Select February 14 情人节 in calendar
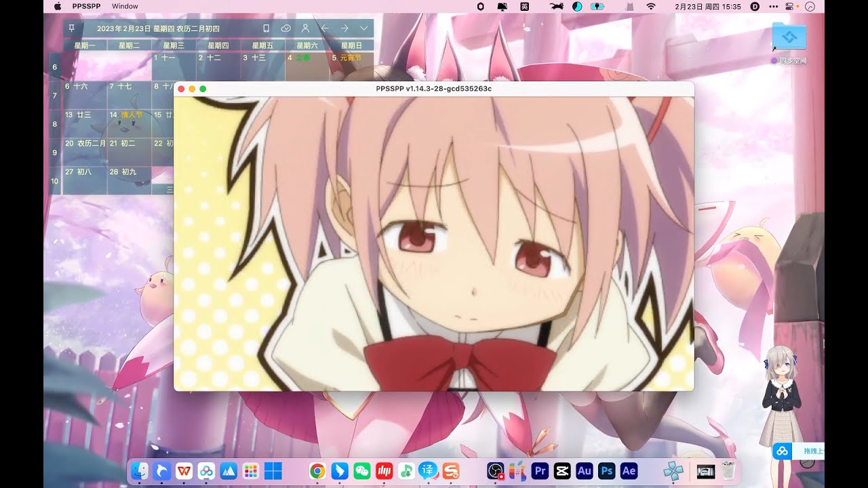Viewport: 868px width, 488px height. tap(130, 123)
